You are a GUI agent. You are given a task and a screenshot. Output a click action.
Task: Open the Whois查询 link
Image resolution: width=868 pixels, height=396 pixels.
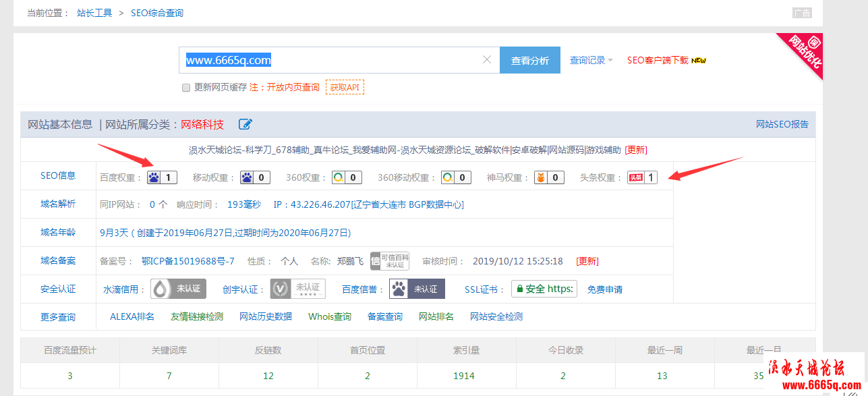[330, 316]
